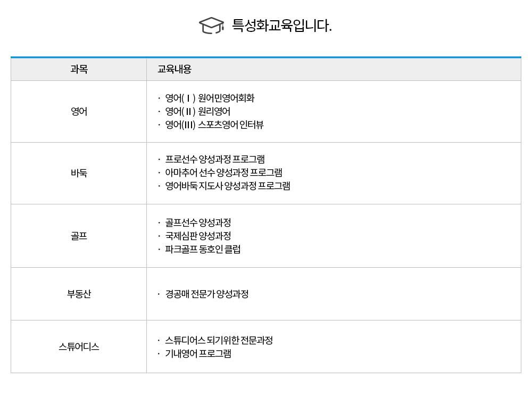Click 아마추어 선수 양성과정 프로그램 item
The image size is (532, 395).
coord(223,172)
